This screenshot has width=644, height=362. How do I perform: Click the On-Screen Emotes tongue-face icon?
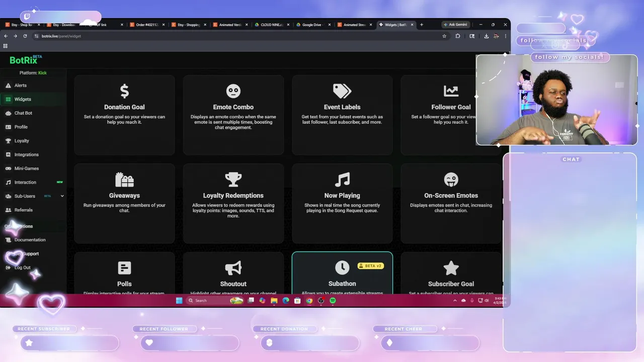pyautogui.click(x=451, y=179)
